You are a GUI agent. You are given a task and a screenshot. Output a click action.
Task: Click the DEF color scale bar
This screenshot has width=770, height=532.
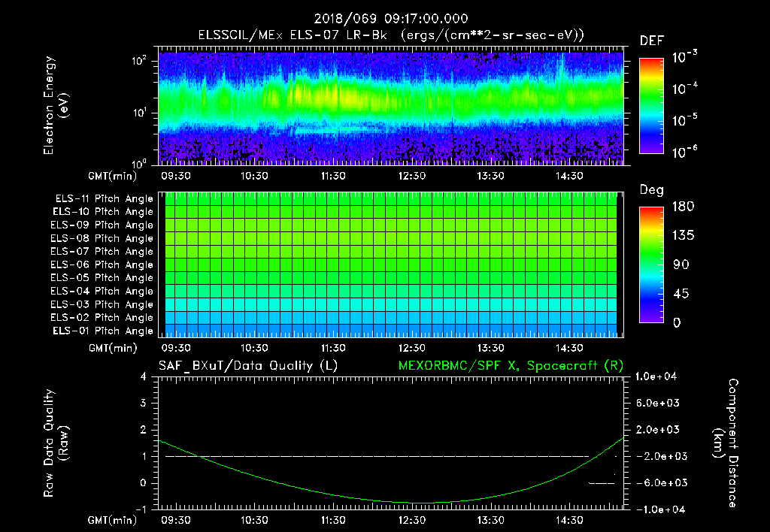[x=651, y=106]
